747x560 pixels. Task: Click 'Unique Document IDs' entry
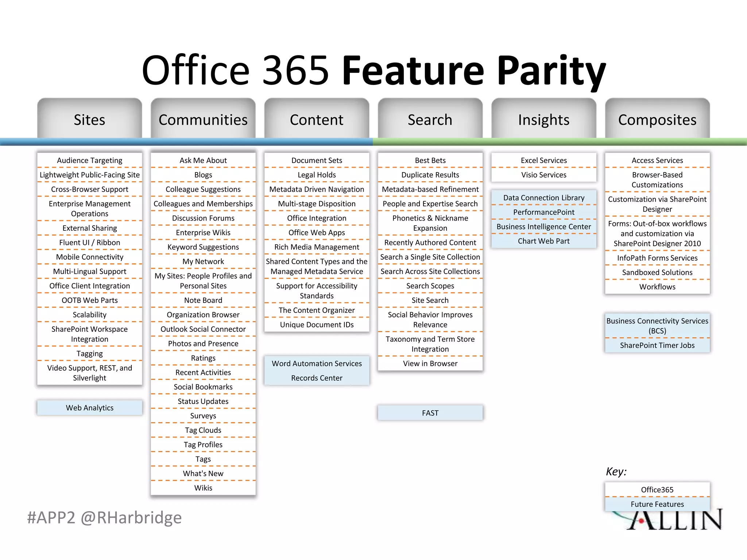tap(317, 324)
